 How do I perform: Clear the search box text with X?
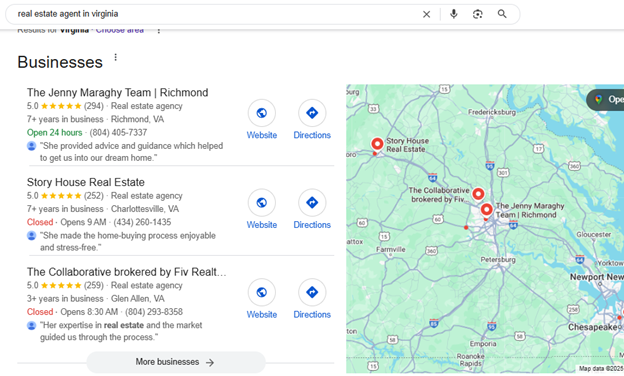[x=426, y=14]
